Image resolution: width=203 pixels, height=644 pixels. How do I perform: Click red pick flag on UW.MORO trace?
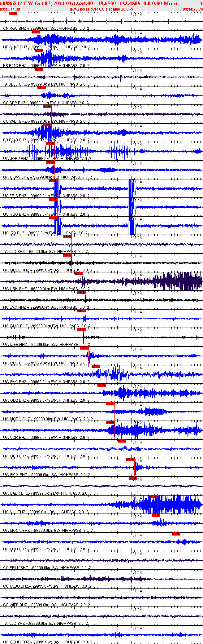point(110,404)
